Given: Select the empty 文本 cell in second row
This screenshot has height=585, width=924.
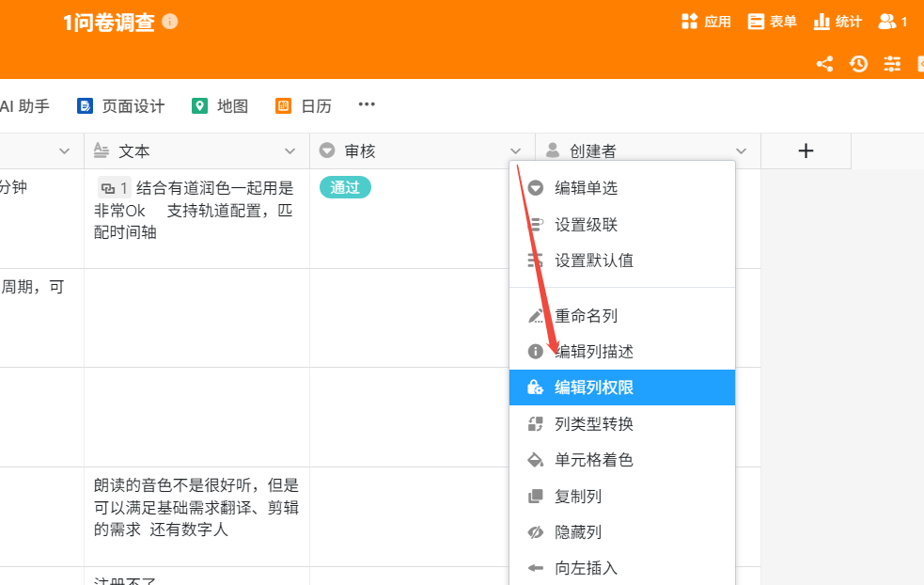Looking at the screenshot, I should pos(196,319).
